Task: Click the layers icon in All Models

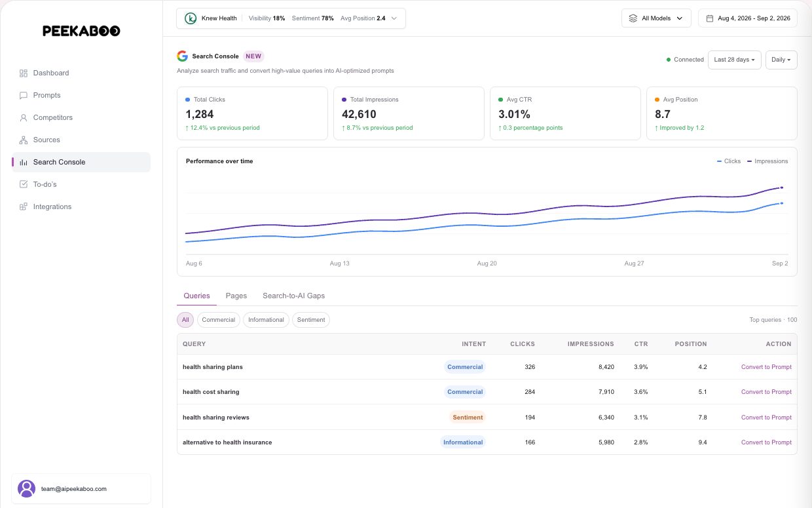Action: point(633,18)
